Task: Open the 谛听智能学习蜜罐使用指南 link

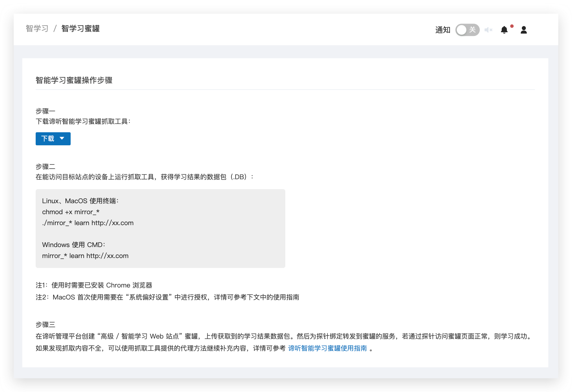Action: point(327,348)
